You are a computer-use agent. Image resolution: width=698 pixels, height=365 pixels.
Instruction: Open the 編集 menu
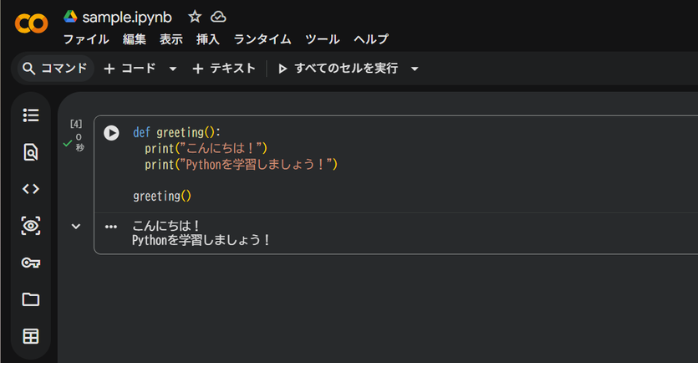(x=134, y=39)
